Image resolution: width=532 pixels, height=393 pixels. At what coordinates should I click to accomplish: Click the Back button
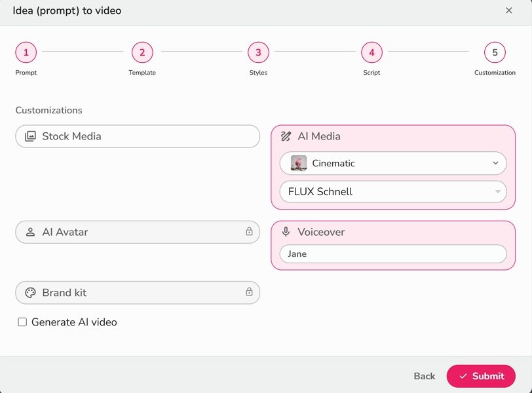[424, 376]
